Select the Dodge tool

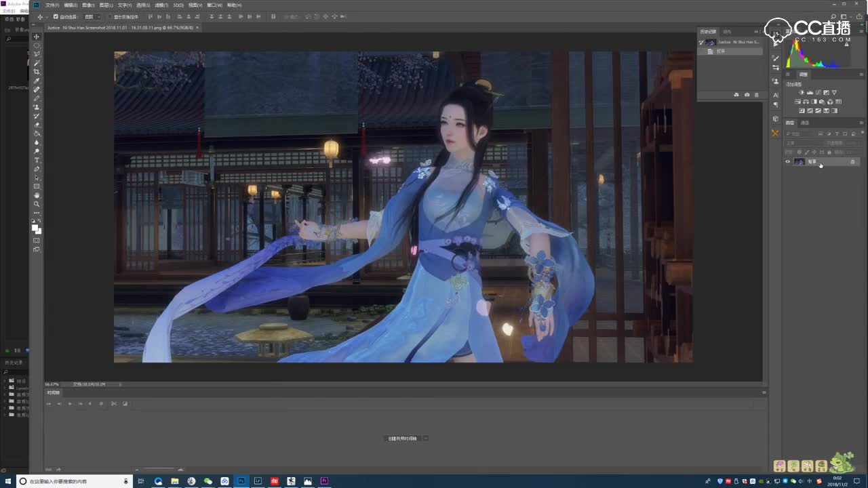(x=37, y=151)
